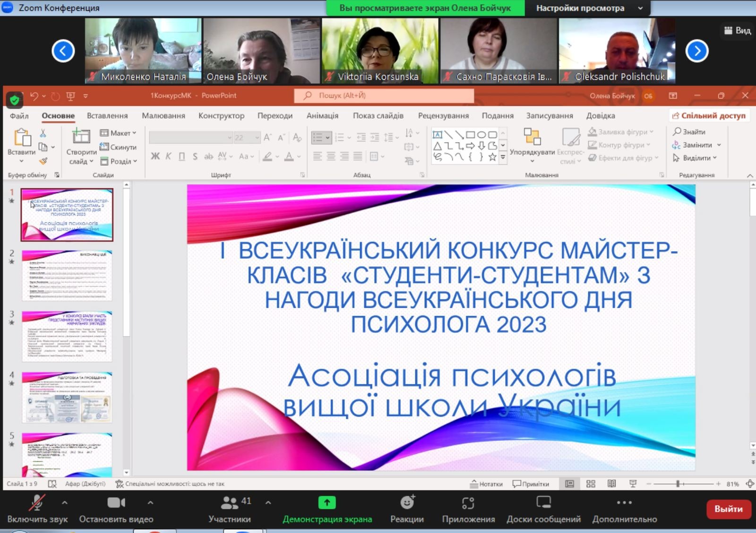Unmute microphone with the sound toggle
The width and height of the screenshot is (756, 533).
tap(37, 503)
